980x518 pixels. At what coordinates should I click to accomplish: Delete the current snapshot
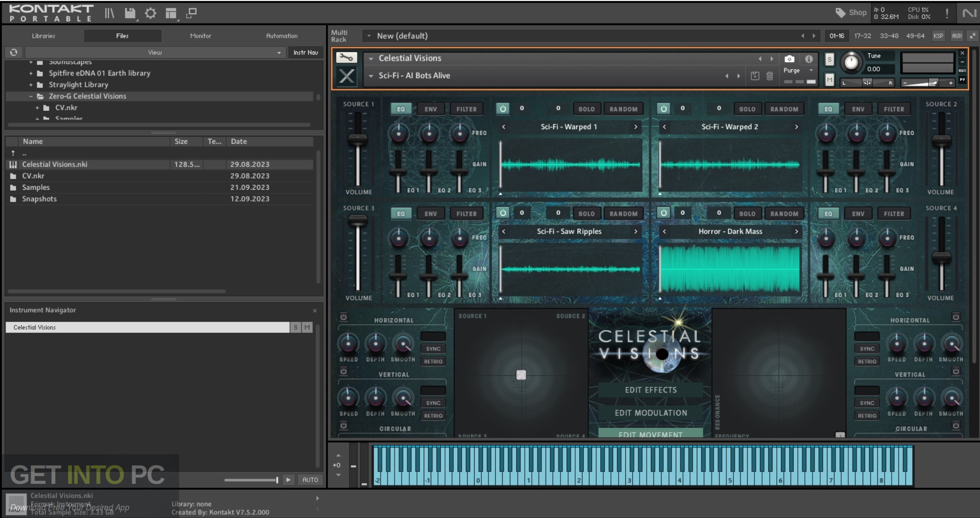click(x=770, y=76)
